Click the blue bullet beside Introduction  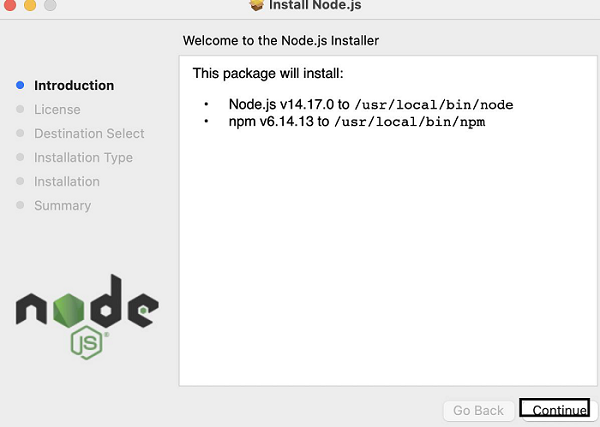click(20, 86)
